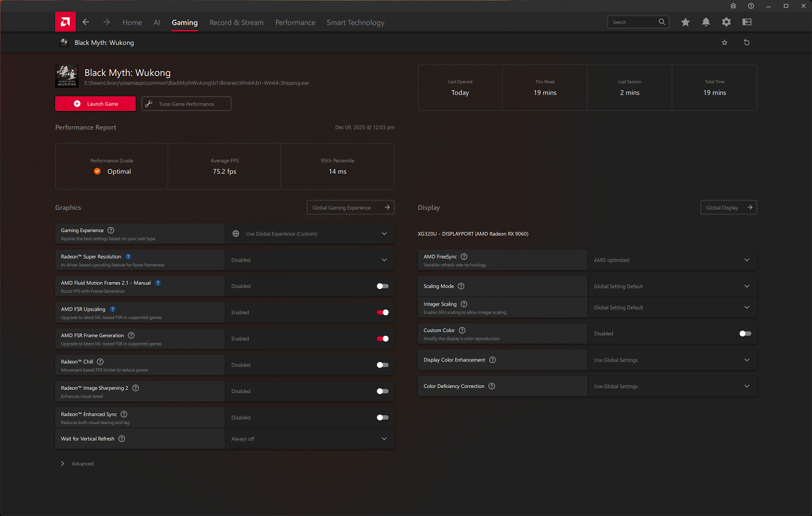Image resolution: width=812 pixels, height=516 pixels.
Task: Click the Black Myth: Wukong game thumbnail
Action: [67, 76]
